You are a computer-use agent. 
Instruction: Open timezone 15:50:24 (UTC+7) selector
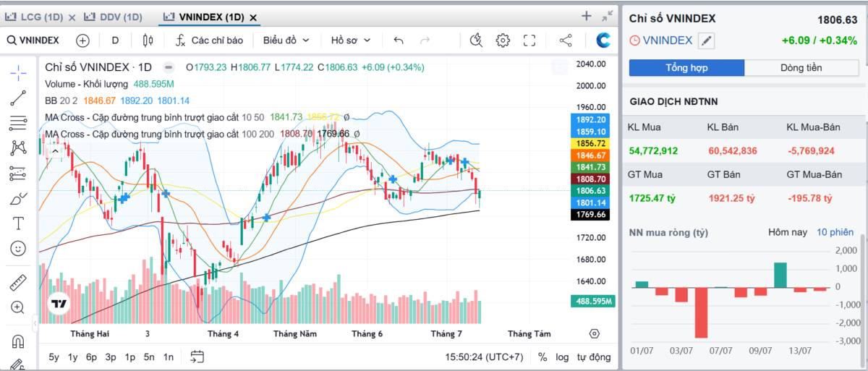(485, 357)
